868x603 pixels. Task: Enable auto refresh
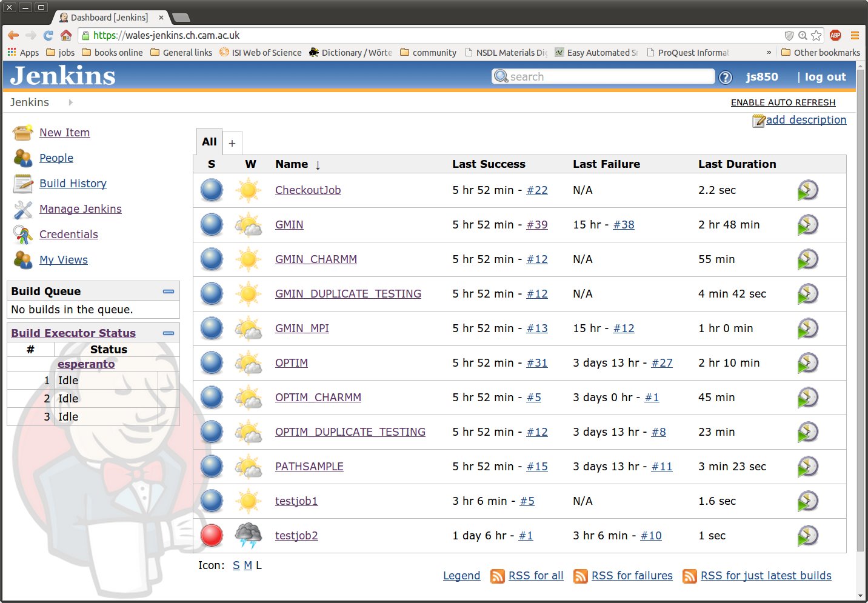tap(783, 102)
